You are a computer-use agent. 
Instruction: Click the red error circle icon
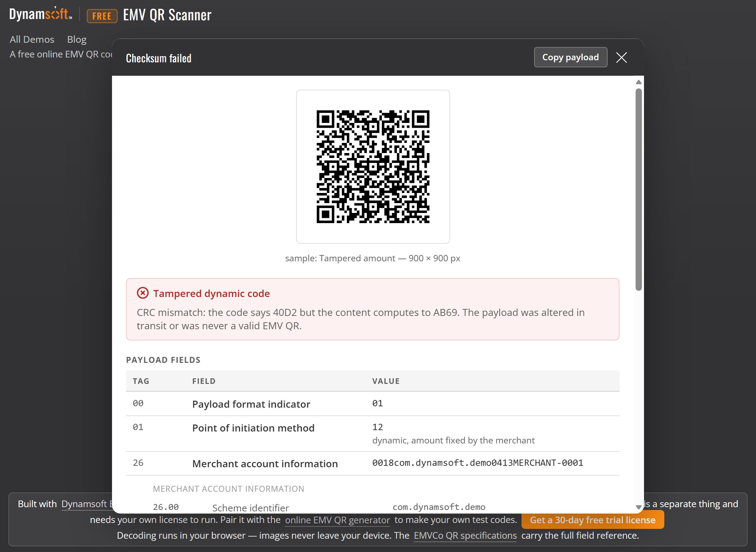point(142,293)
